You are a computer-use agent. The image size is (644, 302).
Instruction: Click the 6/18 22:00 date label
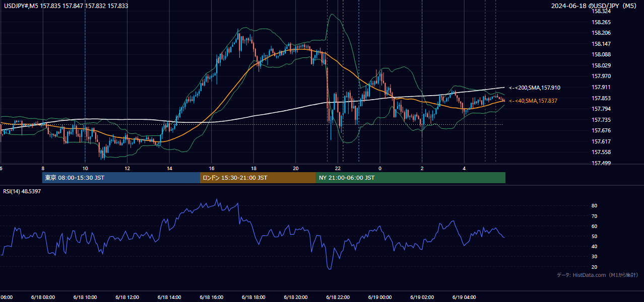[x=338, y=297]
